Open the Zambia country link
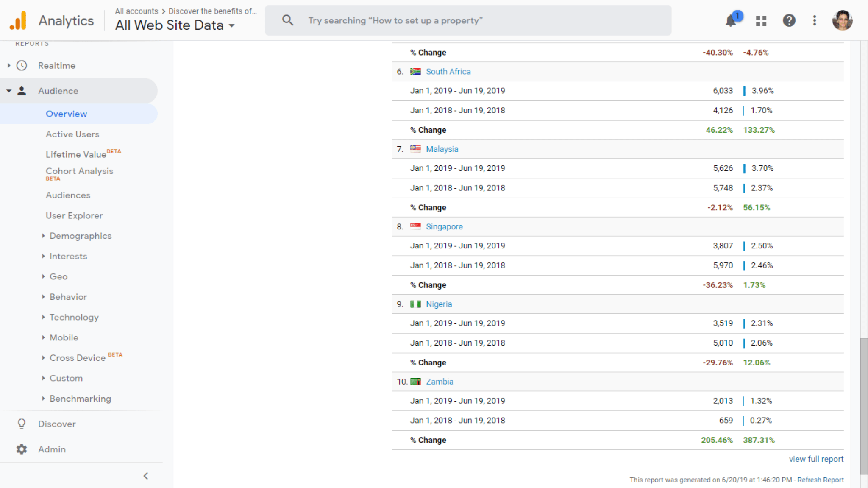 (x=440, y=382)
